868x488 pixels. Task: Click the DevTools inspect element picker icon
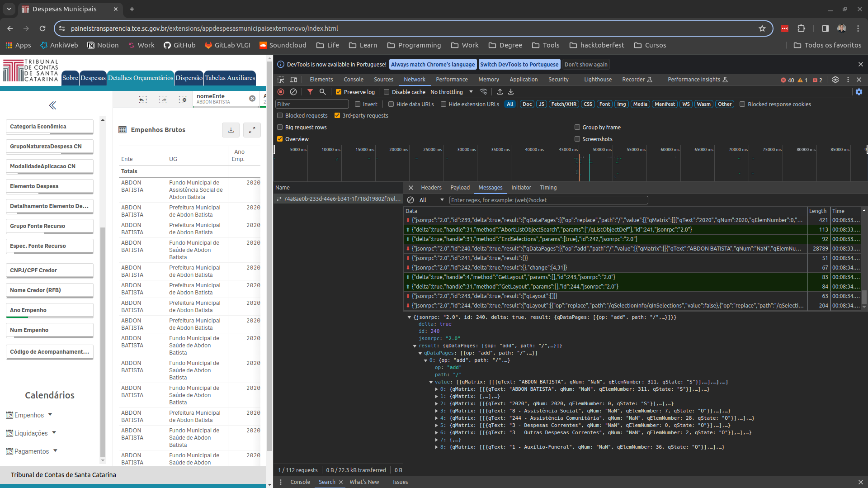coord(281,80)
